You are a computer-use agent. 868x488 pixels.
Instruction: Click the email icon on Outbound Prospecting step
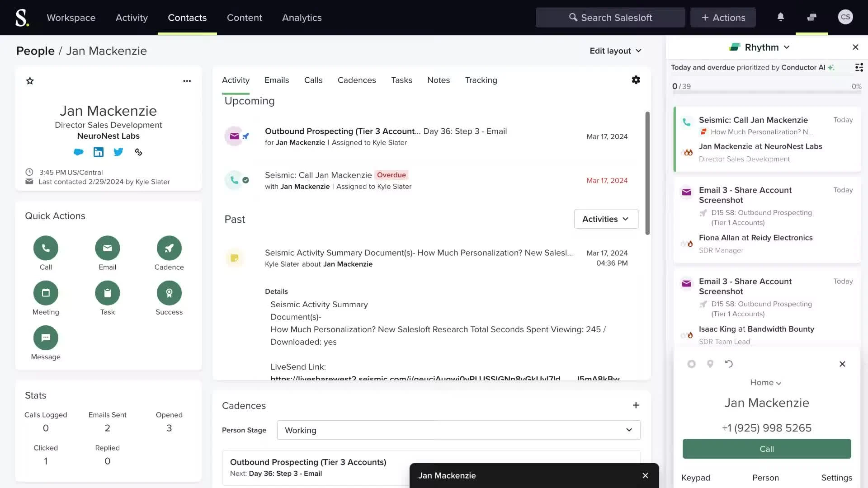coord(235,136)
